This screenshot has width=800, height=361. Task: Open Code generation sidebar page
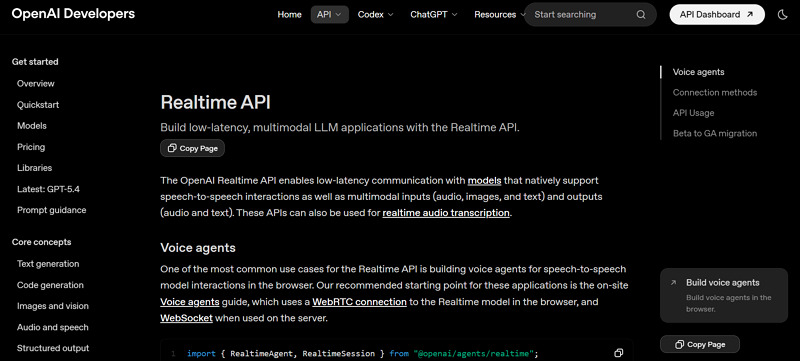point(50,285)
